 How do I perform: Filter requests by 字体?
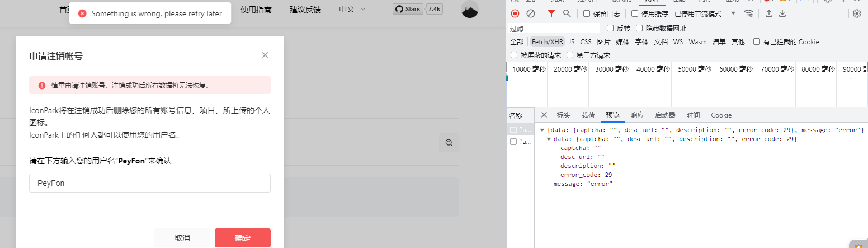[641, 41]
